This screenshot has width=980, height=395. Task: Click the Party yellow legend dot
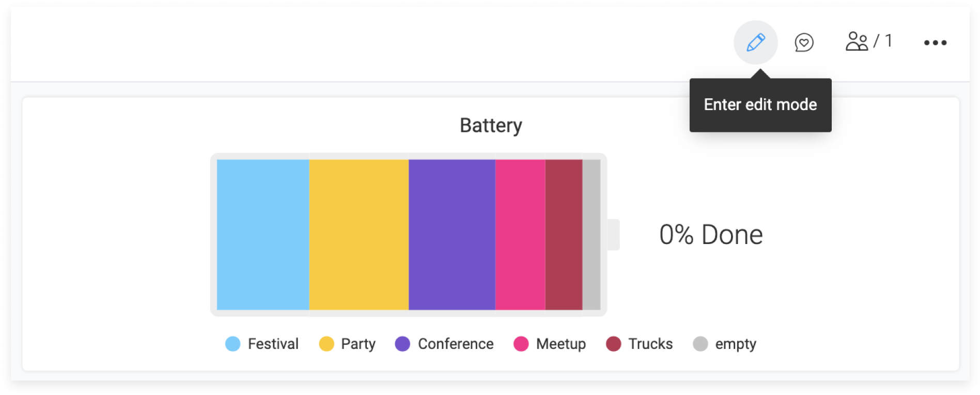point(326,344)
